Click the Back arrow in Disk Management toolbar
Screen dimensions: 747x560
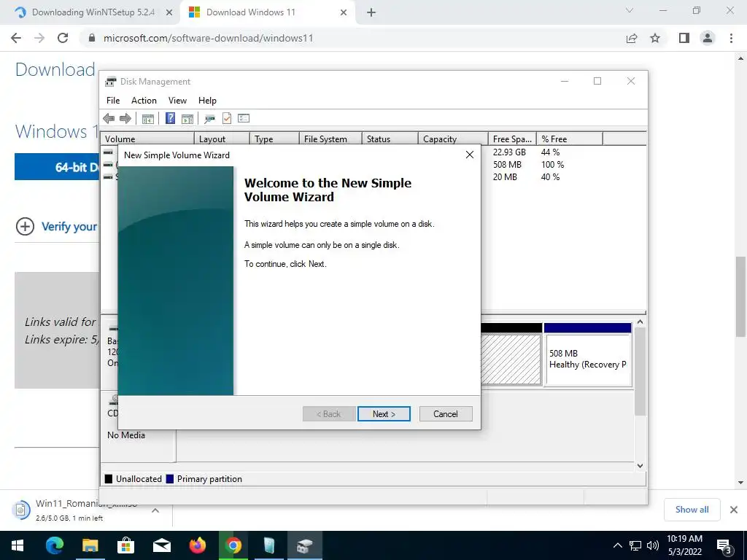point(109,119)
